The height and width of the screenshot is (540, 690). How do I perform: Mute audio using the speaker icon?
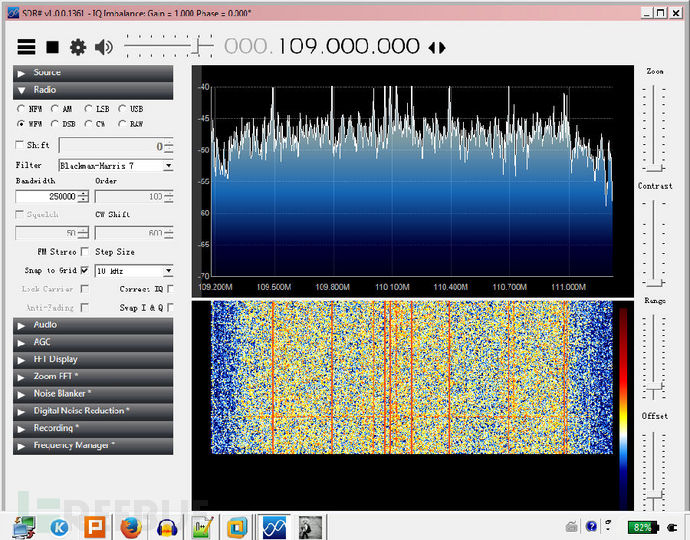tap(103, 47)
